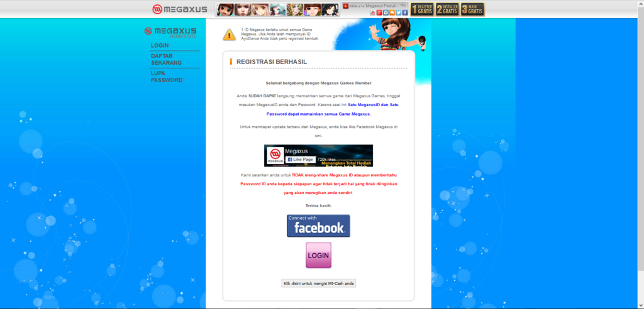The height and width of the screenshot is (309, 644).
Task: Click the Megaxus Facebook page logo thumbnail
Action: click(275, 156)
